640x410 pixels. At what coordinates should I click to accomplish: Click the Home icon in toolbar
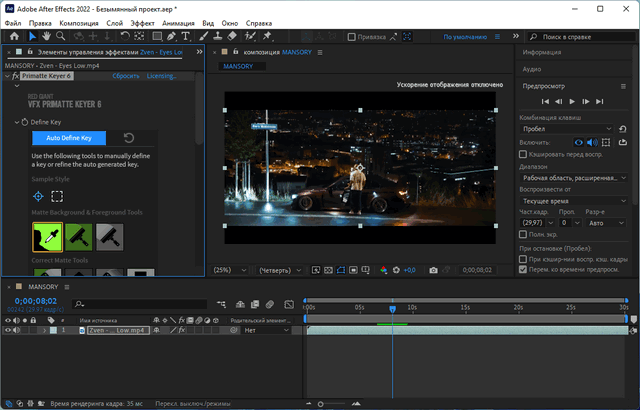(x=13, y=36)
